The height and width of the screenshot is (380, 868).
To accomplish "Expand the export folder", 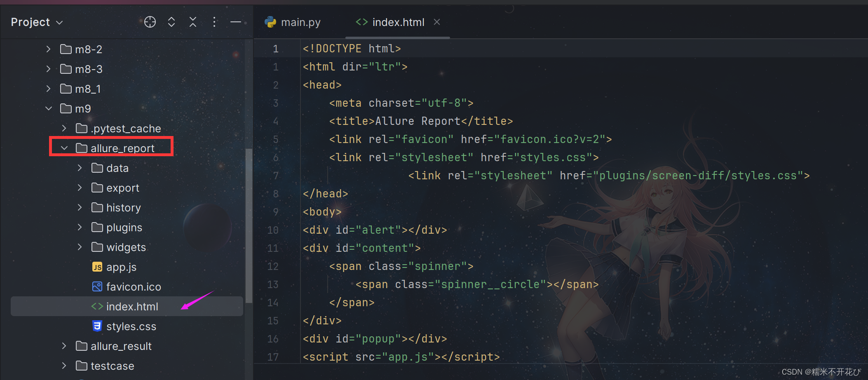I will 80,188.
